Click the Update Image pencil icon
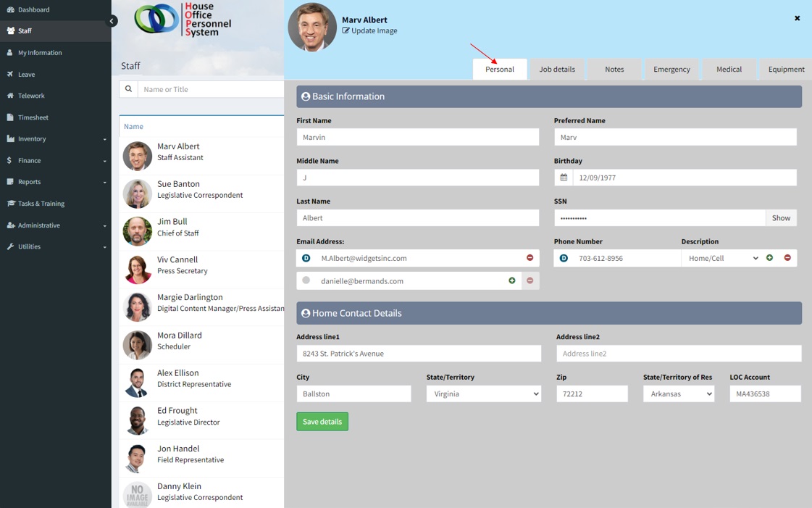 346,30
